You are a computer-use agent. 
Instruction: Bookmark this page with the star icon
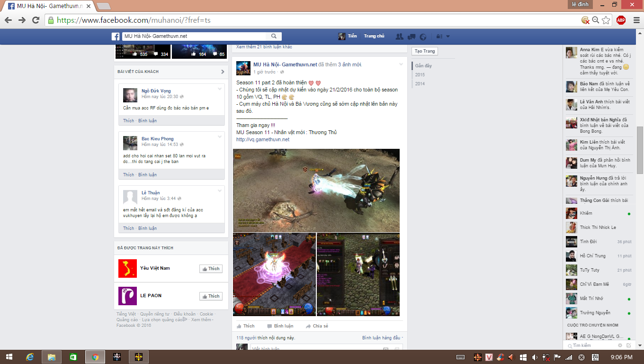[x=606, y=20]
